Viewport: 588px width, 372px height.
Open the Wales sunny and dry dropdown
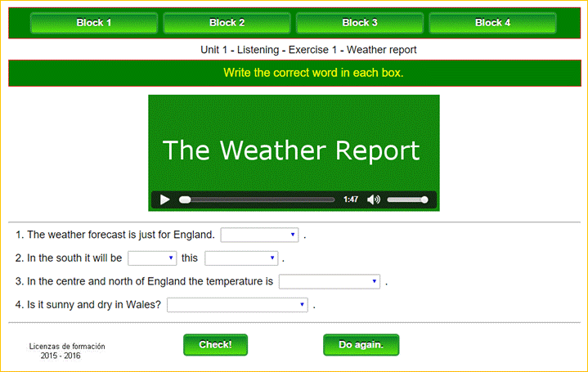click(x=237, y=305)
